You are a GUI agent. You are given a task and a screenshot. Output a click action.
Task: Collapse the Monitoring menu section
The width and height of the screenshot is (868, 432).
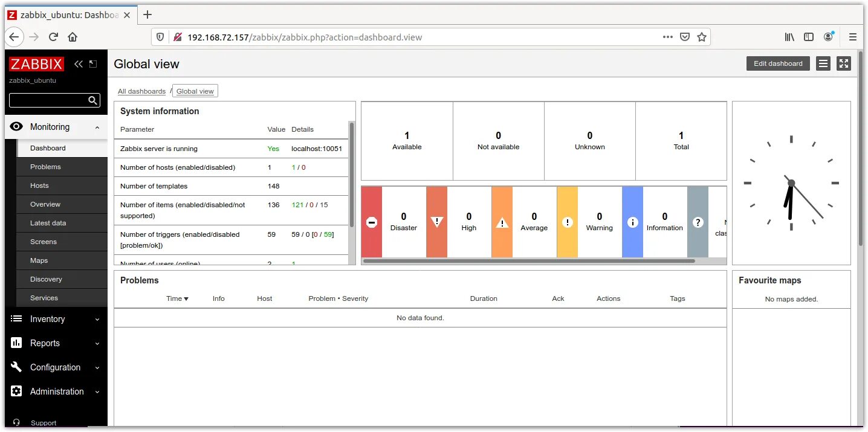point(97,127)
